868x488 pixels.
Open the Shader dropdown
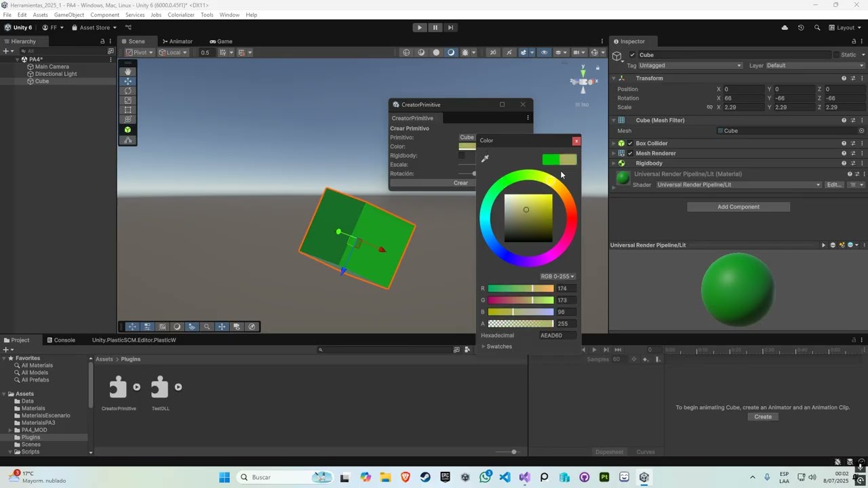tap(738, 185)
